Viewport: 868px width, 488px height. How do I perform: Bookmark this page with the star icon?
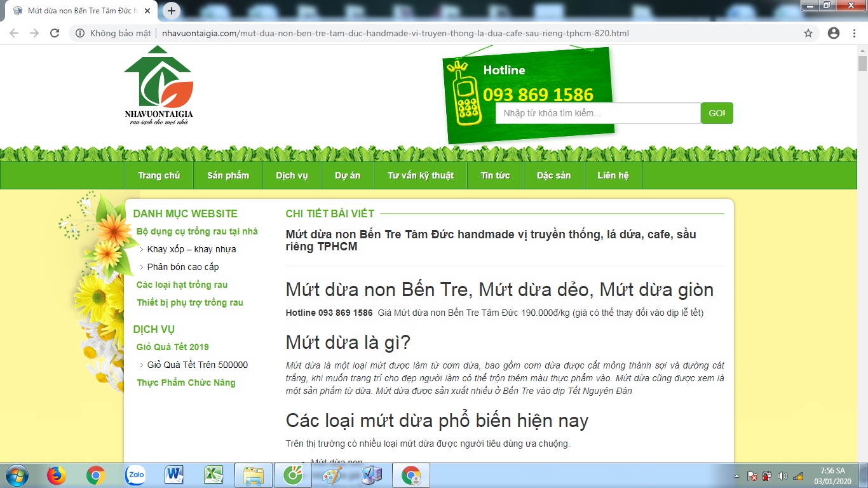tap(808, 33)
